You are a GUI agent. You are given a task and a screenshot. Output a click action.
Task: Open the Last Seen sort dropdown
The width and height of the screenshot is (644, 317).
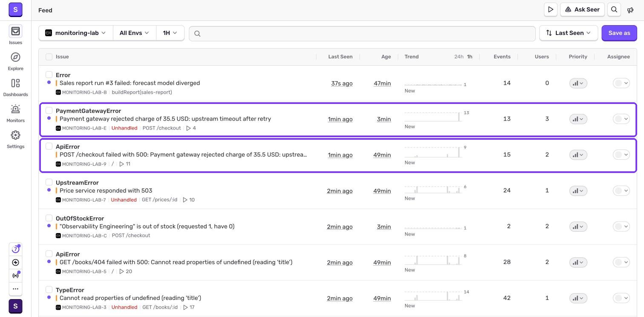click(568, 33)
